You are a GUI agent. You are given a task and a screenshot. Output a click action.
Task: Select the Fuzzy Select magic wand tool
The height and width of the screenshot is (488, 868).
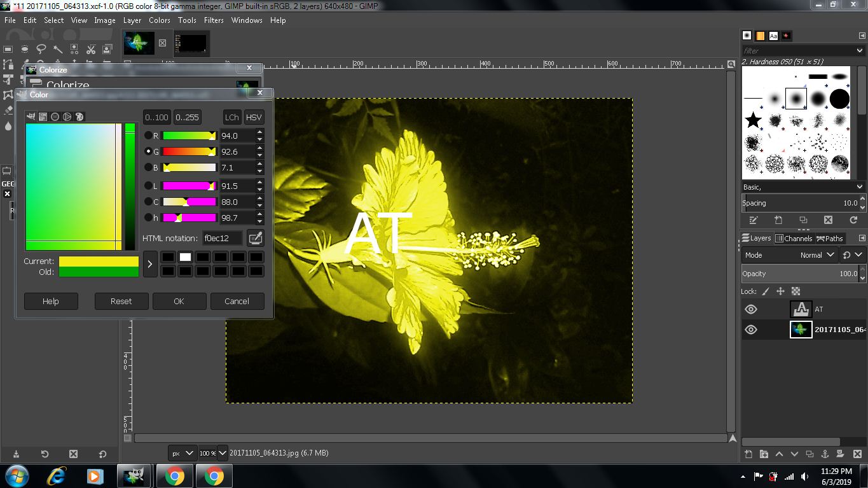(59, 49)
